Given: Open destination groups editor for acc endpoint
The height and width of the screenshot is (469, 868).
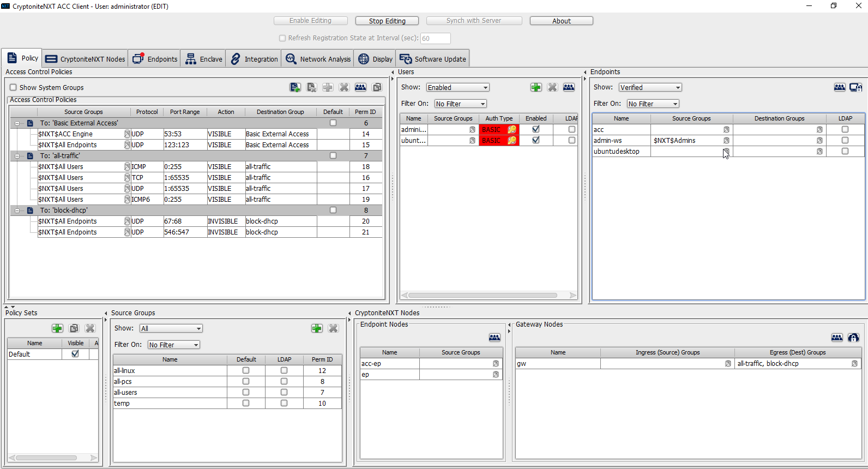Looking at the screenshot, I should 819,130.
